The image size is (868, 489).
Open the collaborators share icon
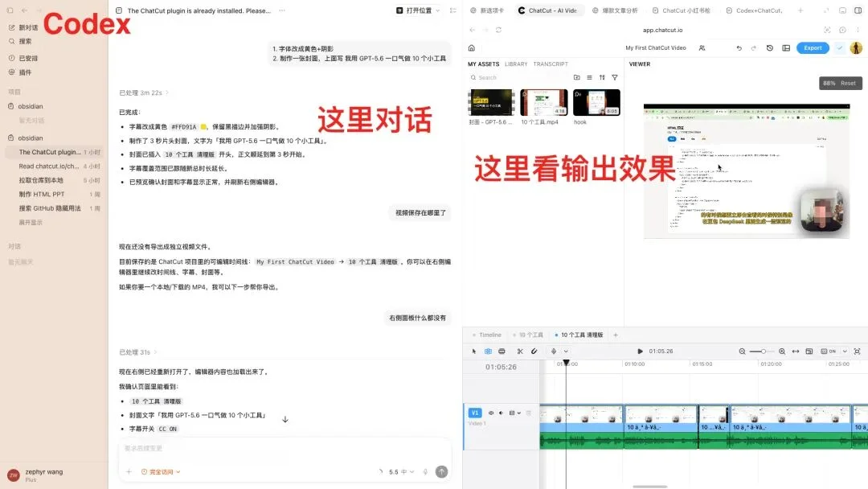coord(702,48)
